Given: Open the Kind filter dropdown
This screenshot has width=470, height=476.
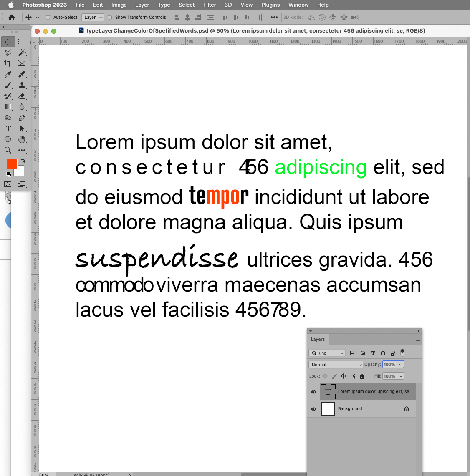Looking at the screenshot, I should tap(327, 353).
